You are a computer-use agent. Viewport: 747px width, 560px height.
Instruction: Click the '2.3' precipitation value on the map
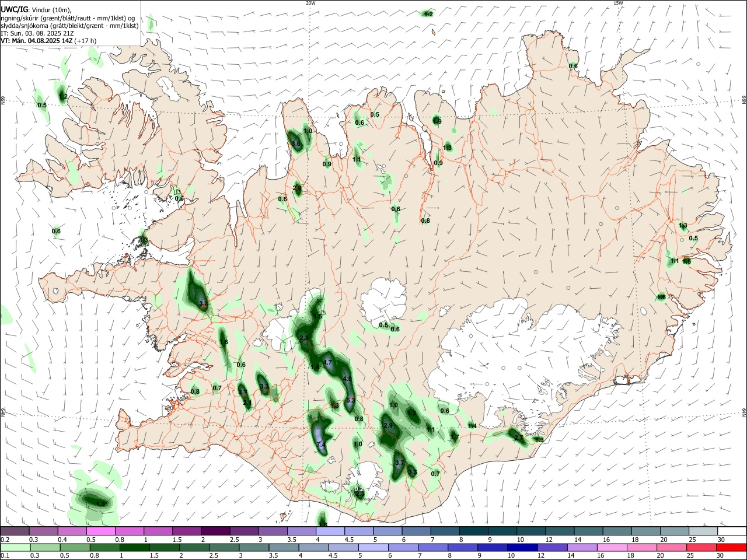coord(303,338)
